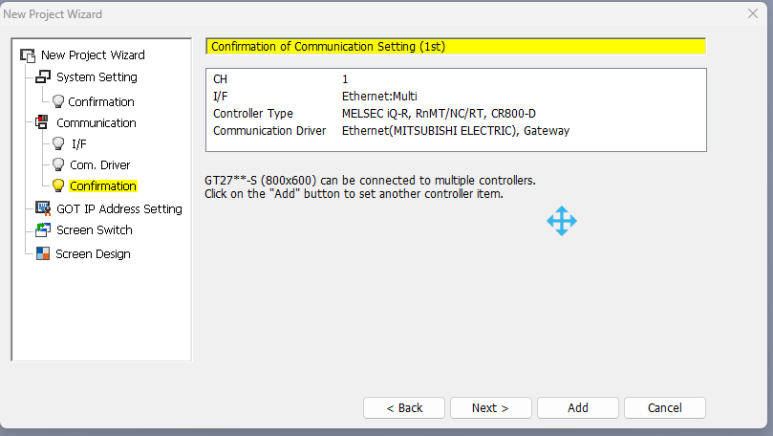Image resolution: width=773 pixels, height=436 pixels.
Task: Click Add to set another controller
Action: 578,408
